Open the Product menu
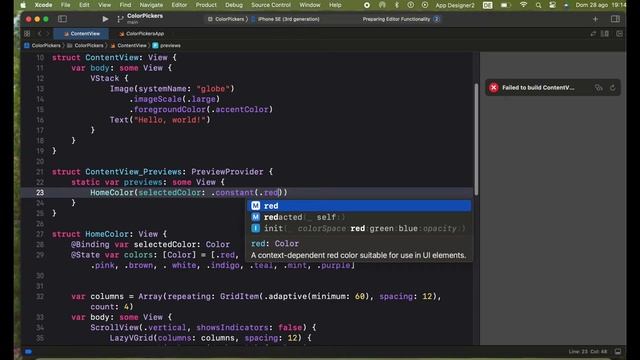The width and height of the screenshot is (640, 360). [206, 5]
